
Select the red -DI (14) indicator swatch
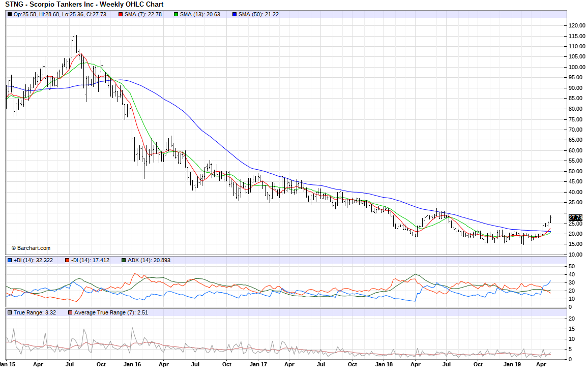67,260
